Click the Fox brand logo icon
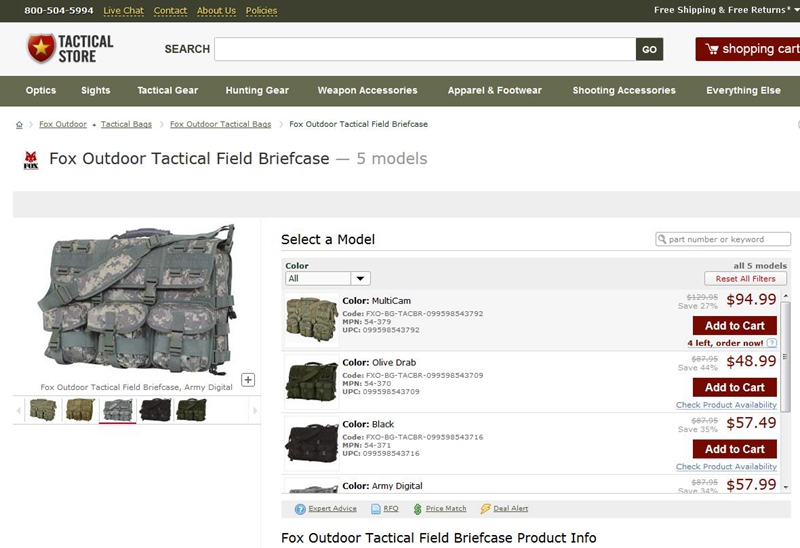 click(31, 160)
